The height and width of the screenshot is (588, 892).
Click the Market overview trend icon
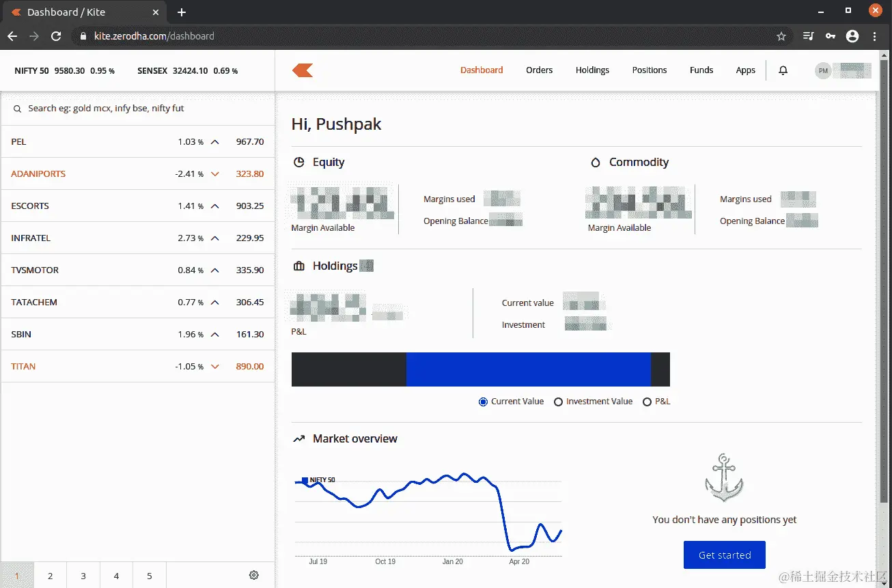298,439
